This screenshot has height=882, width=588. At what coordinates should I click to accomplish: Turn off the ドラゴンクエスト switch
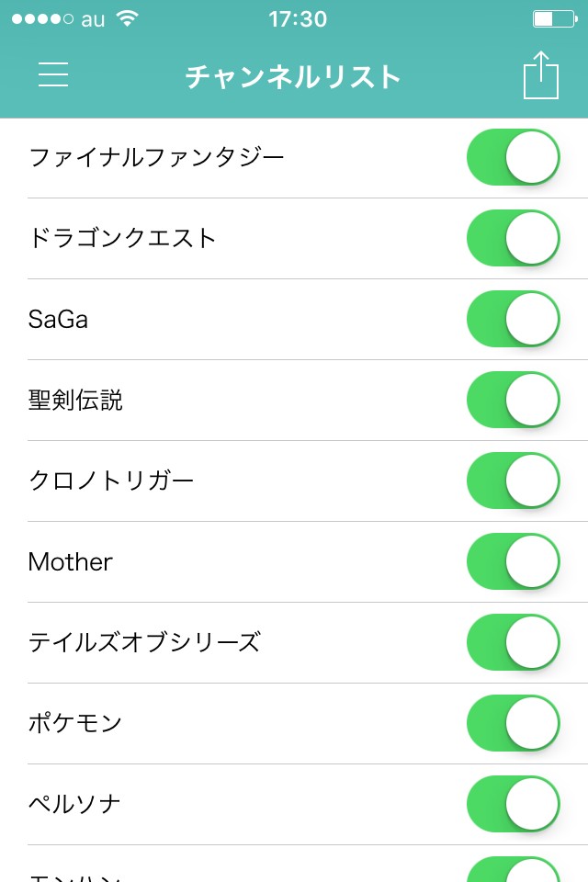click(514, 238)
